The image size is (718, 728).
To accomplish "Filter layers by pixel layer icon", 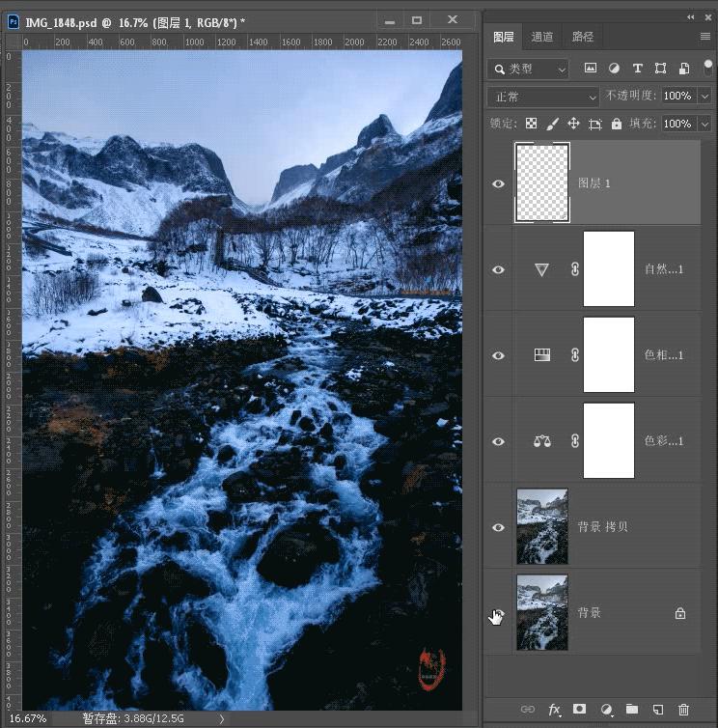I will [x=591, y=69].
